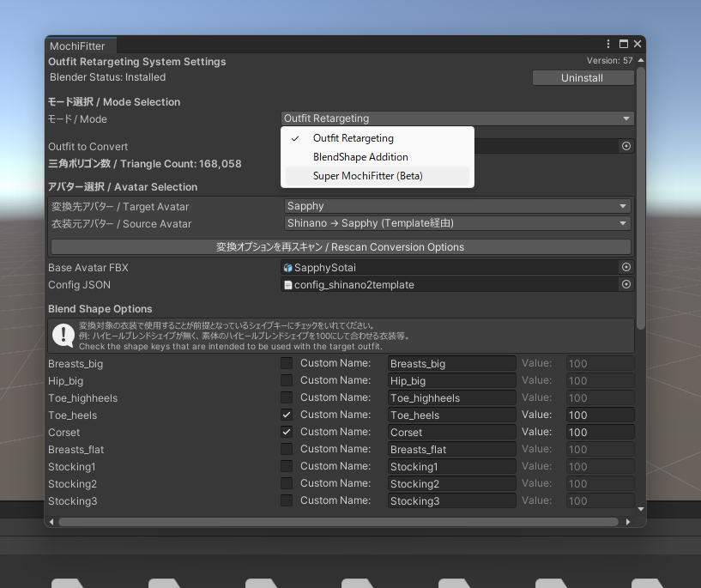Enable the Stocking1 shape key checkbox

coord(287,466)
